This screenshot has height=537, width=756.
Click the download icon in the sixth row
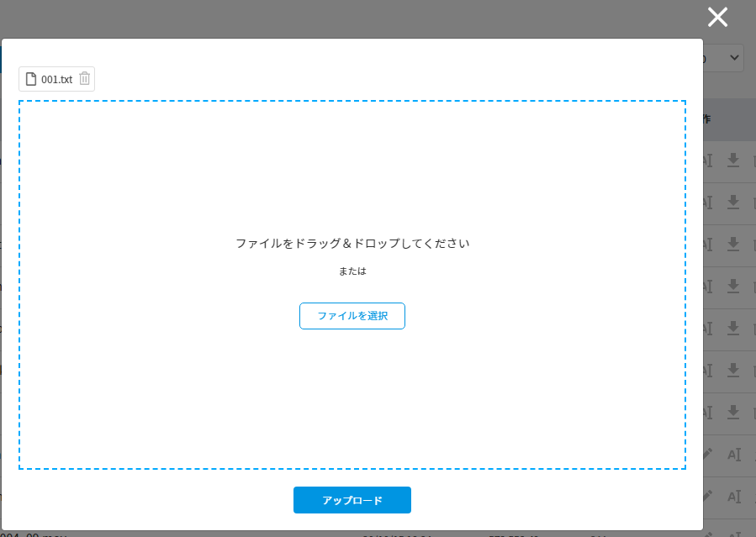(x=733, y=370)
